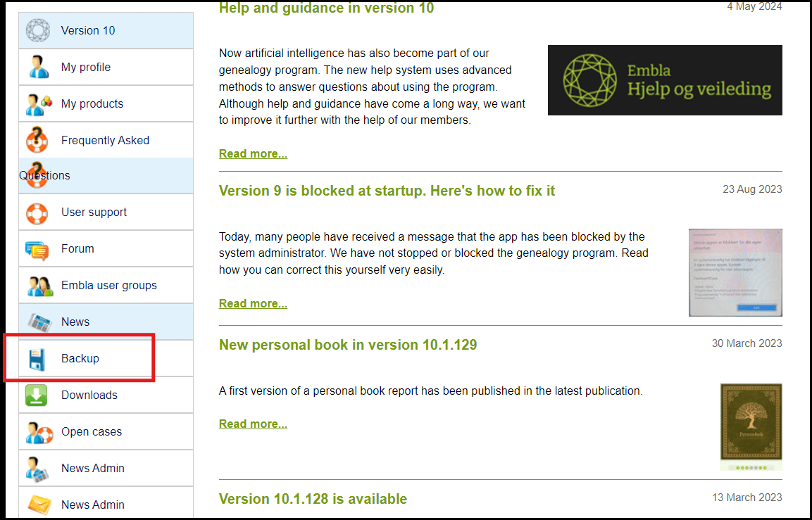Screen dimensions: 812x520
Task: Open the 'Version 10.1.128 is available' headline
Action: [x=313, y=499]
